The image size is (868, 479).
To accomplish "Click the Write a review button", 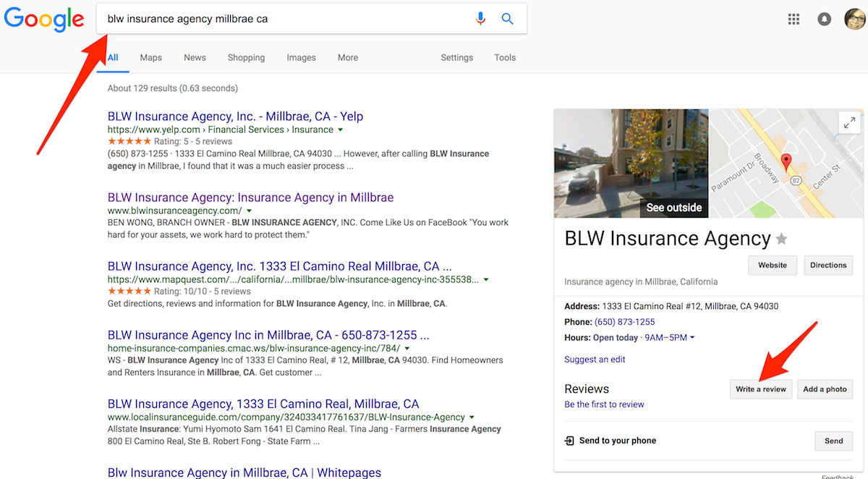I will (x=761, y=389).
